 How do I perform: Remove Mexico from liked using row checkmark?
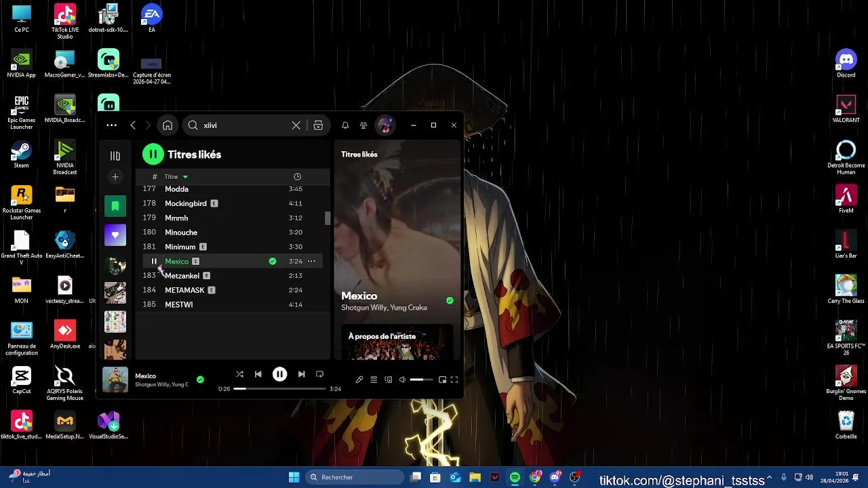click(x=273, y=262)
